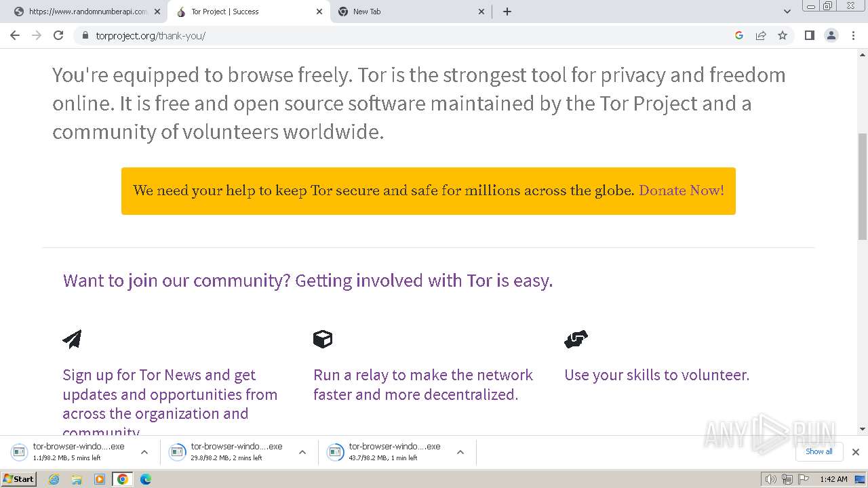Open the 43.7/98.2 MB tor-browser download item

(387, 452)
